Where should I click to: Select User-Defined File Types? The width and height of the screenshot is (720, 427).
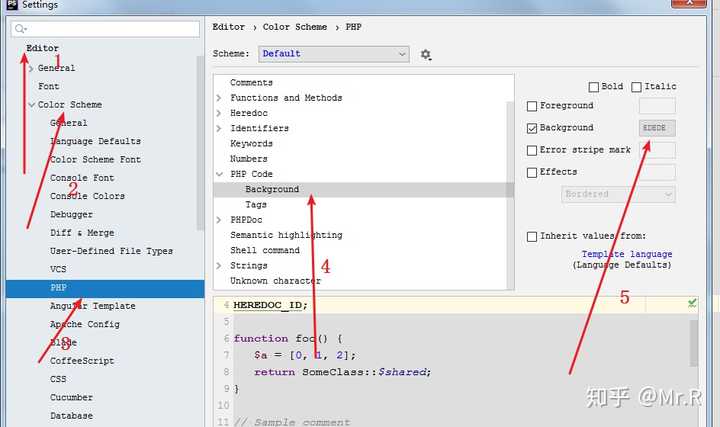pos(112,251)
